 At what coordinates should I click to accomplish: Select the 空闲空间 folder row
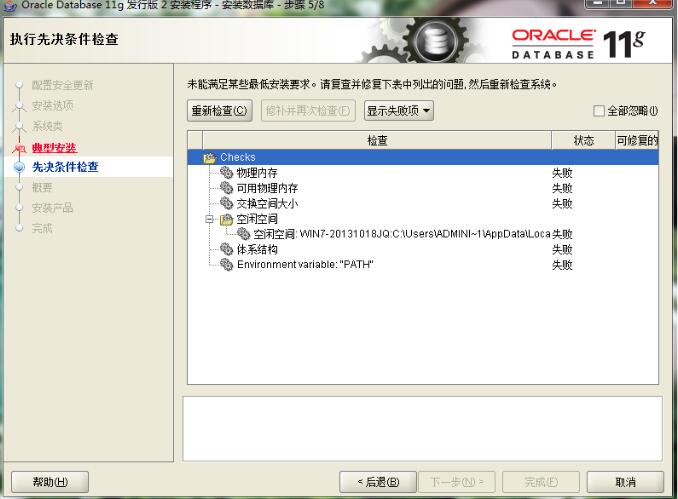pos(423,219)
